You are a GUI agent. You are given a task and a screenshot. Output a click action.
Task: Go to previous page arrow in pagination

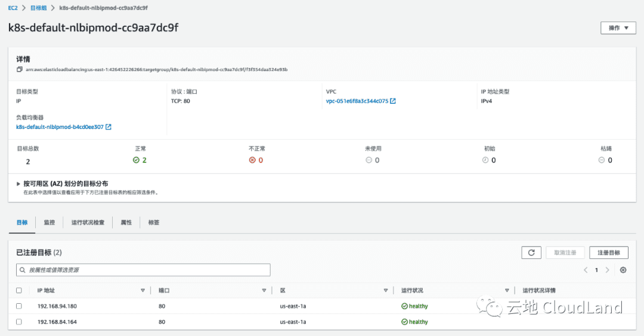pyautogui.click(x=586, y=270)
